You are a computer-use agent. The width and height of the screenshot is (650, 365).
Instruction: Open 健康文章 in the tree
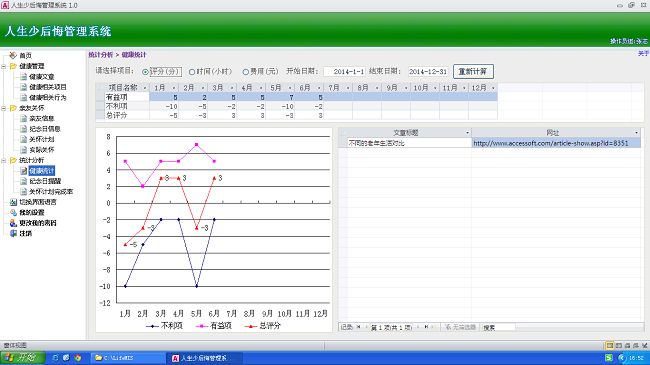tap(41, 77)
